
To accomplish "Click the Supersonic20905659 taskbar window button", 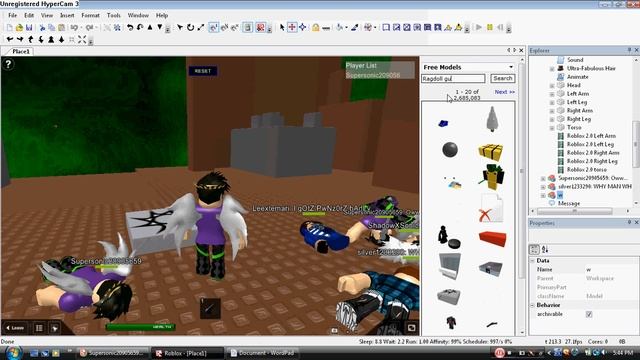I will (113, 353).
